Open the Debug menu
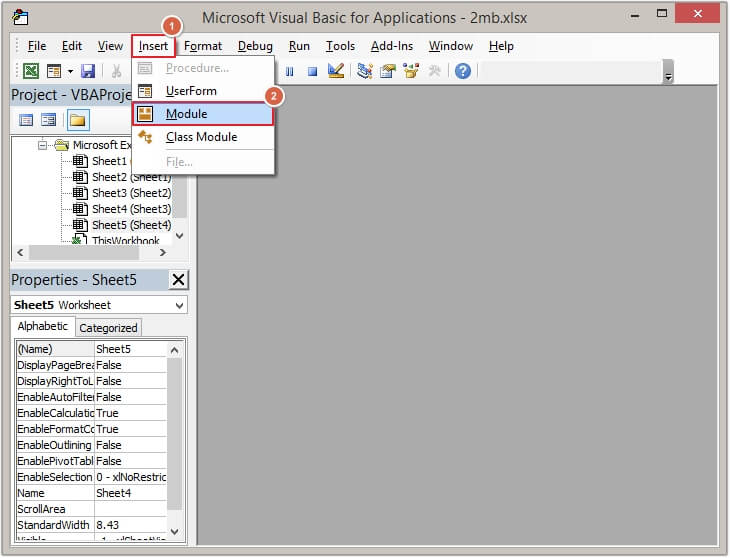 click(255, 46)
